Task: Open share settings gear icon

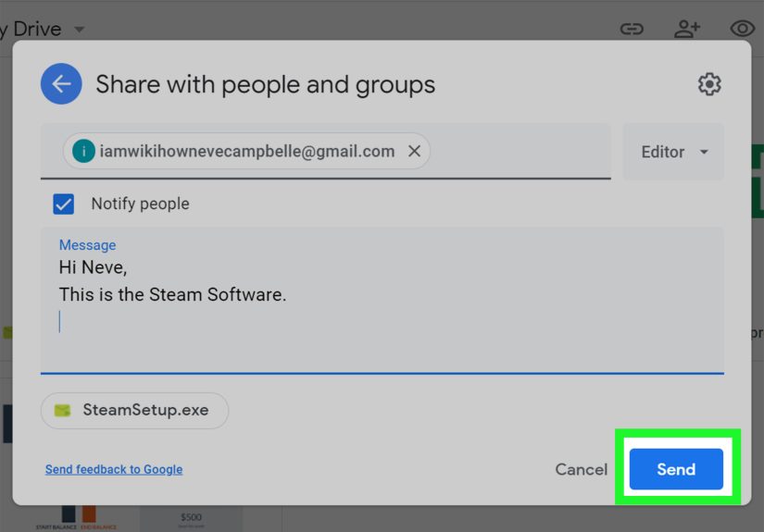Action: [709, 84]
